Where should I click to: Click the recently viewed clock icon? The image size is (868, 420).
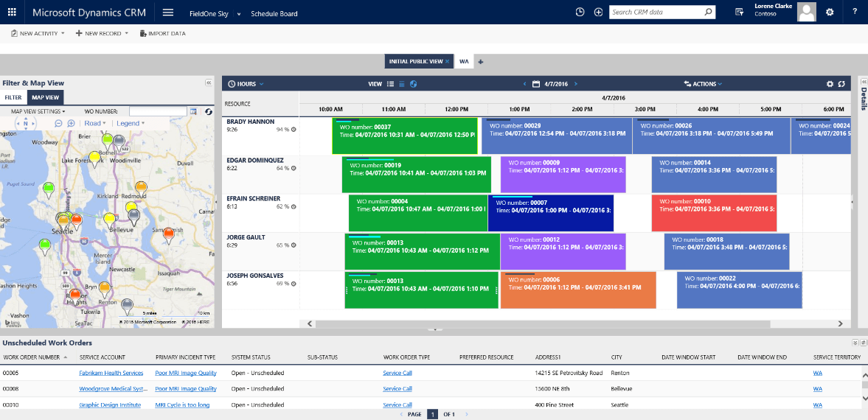[580, 13]
